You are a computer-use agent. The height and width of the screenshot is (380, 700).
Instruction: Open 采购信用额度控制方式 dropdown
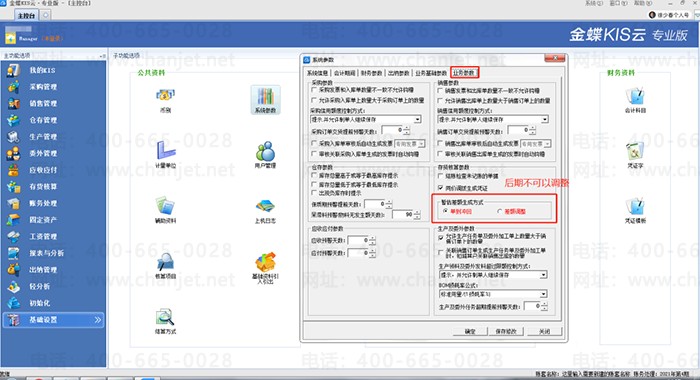366,119
